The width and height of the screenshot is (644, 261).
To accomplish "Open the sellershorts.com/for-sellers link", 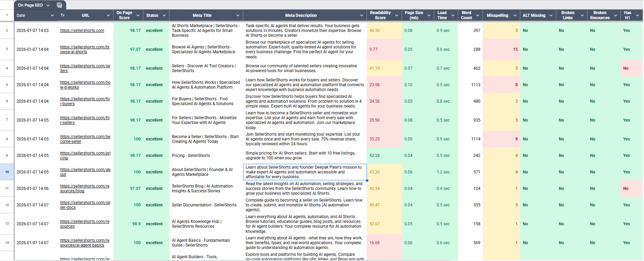I will [x=85, y=120].
